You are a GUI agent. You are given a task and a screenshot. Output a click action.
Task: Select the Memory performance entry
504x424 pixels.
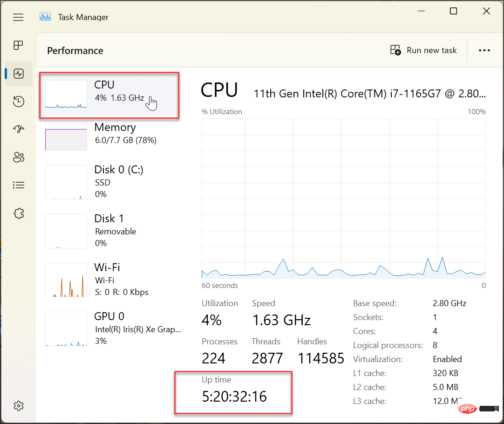109,136
